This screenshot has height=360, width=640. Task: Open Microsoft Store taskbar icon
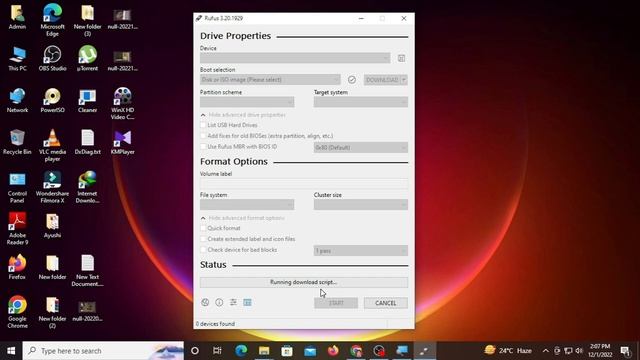click(x=287, y=351)
